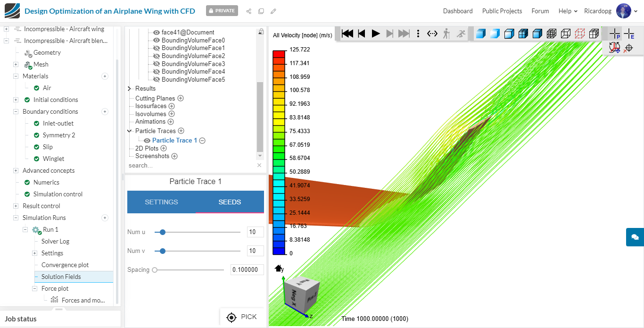Open playback options three-dot menu
Screen dimensions: 644x328
[x=418, y=34]
